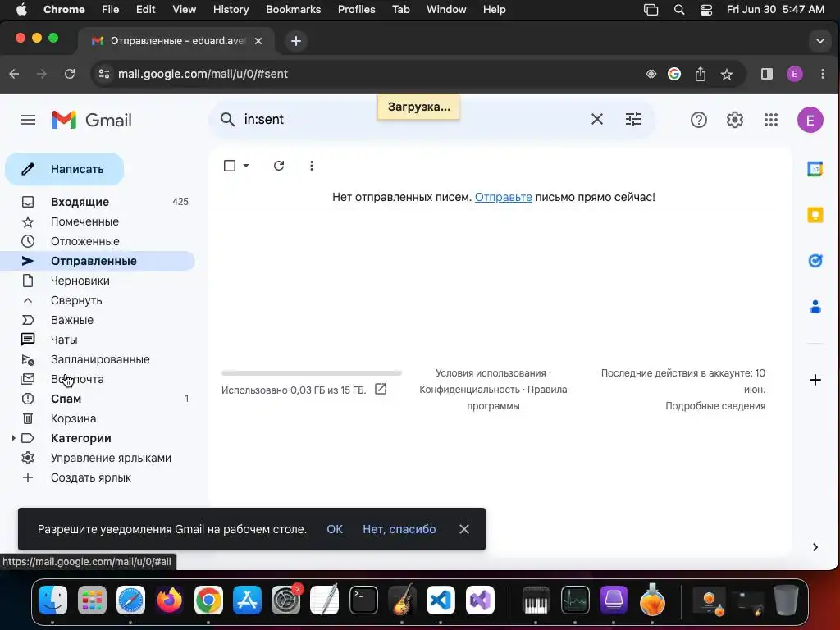The image size is (840, 630).
Task: Open Chrome side panel icon
Action: pos(767,74)
